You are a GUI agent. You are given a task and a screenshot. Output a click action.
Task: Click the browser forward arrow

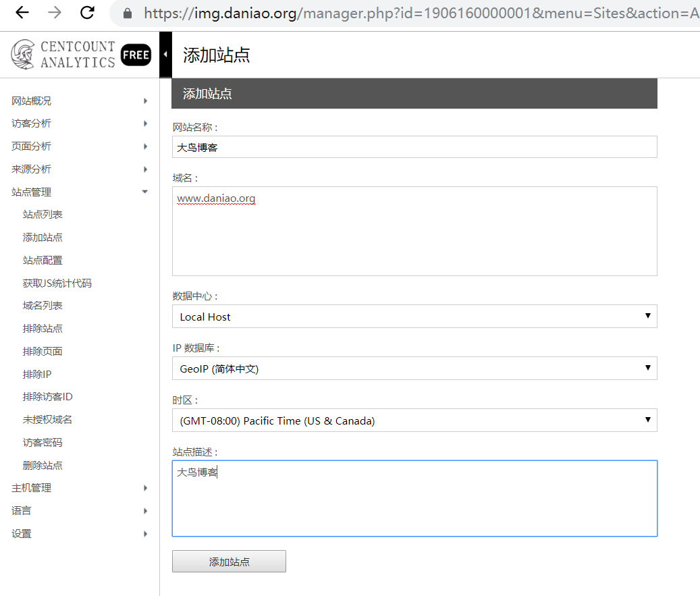click(x=55, y=13)
